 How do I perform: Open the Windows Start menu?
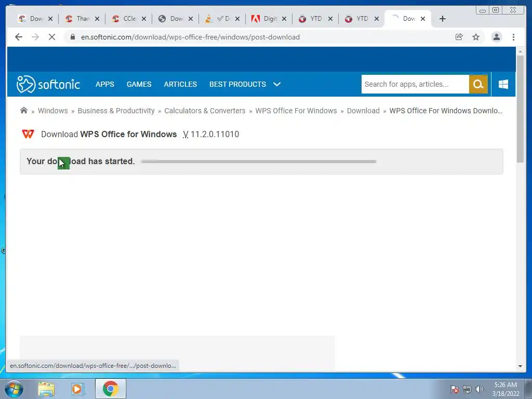tap(14, 389)
